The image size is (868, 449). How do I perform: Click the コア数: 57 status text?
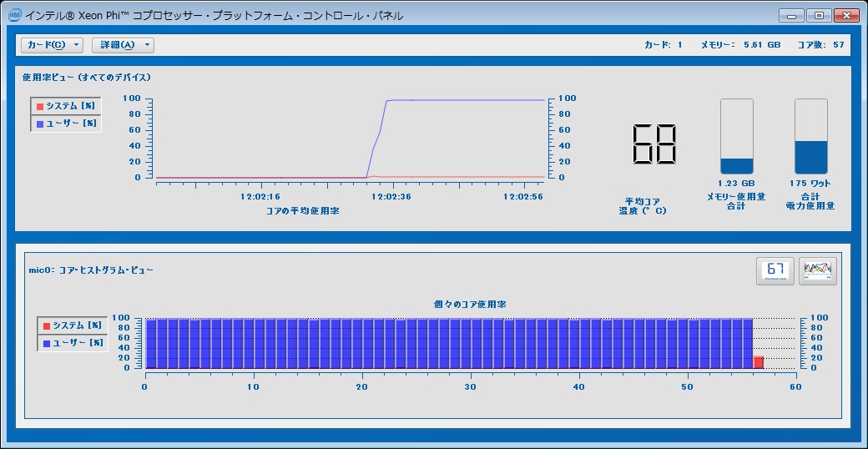point(821,45)
